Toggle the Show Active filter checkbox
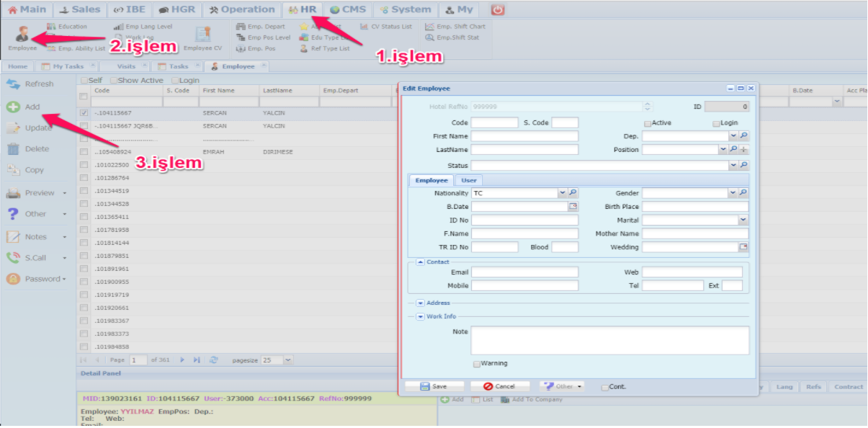This screenshot has height=428, width=868. point(114,81)
